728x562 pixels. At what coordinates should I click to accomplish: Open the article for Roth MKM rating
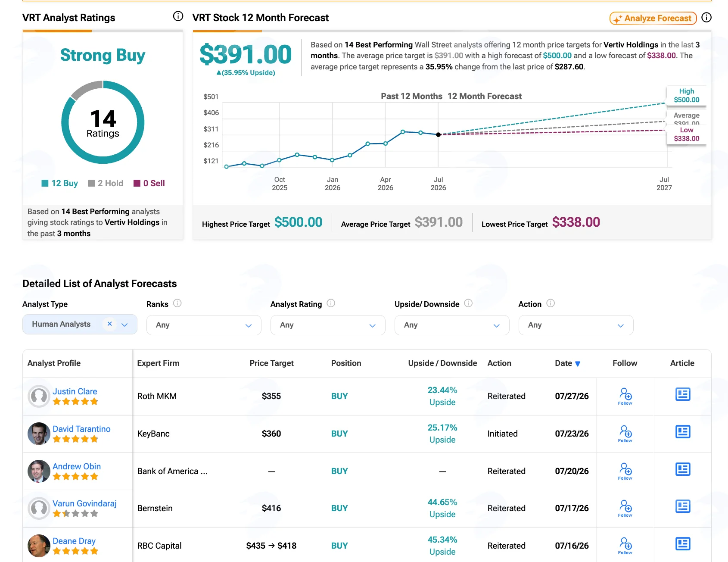pos(683,394)
